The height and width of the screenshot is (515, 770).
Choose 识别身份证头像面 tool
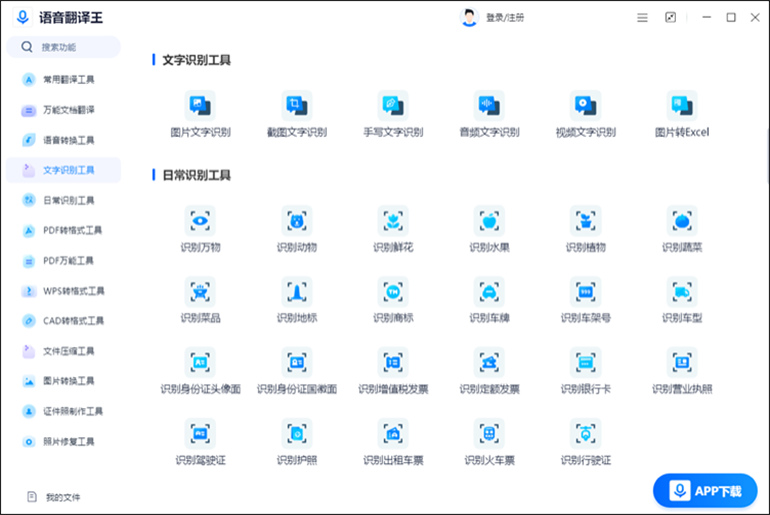coord(200,372)
